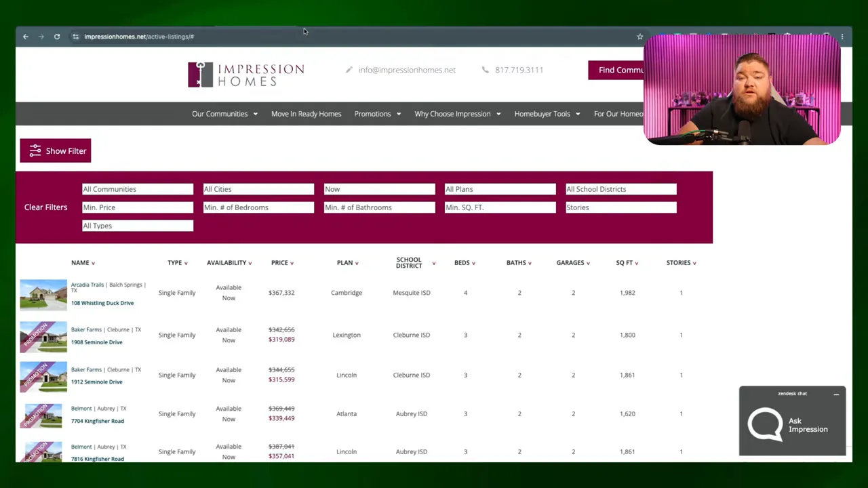Bookmark this page with the star icon
868x488 pixels.
pos(639,37)
